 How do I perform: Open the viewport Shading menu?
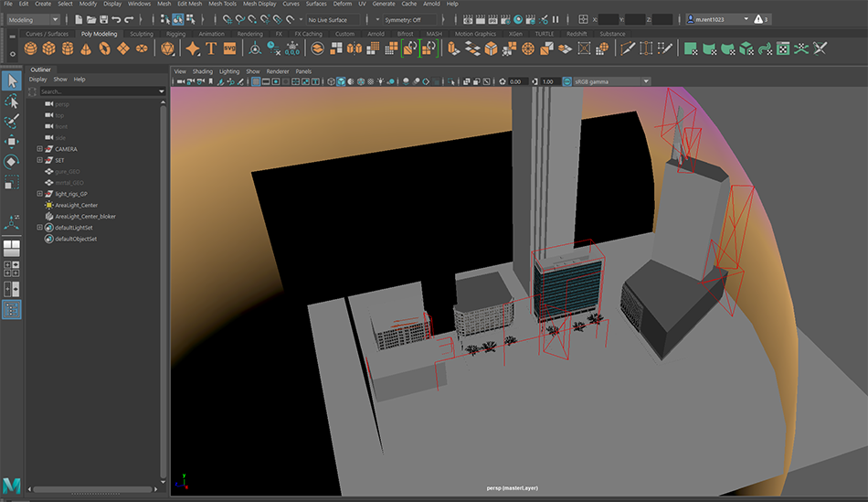pos(202,71)
